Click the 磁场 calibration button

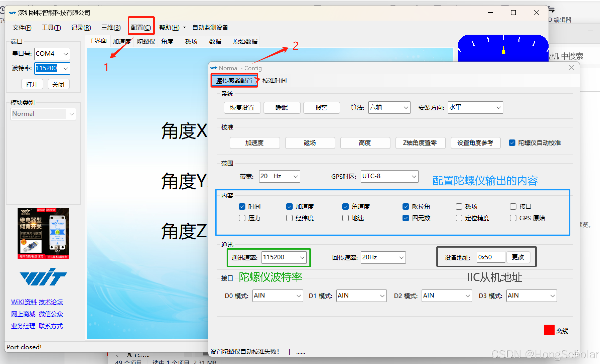point(310,143)
